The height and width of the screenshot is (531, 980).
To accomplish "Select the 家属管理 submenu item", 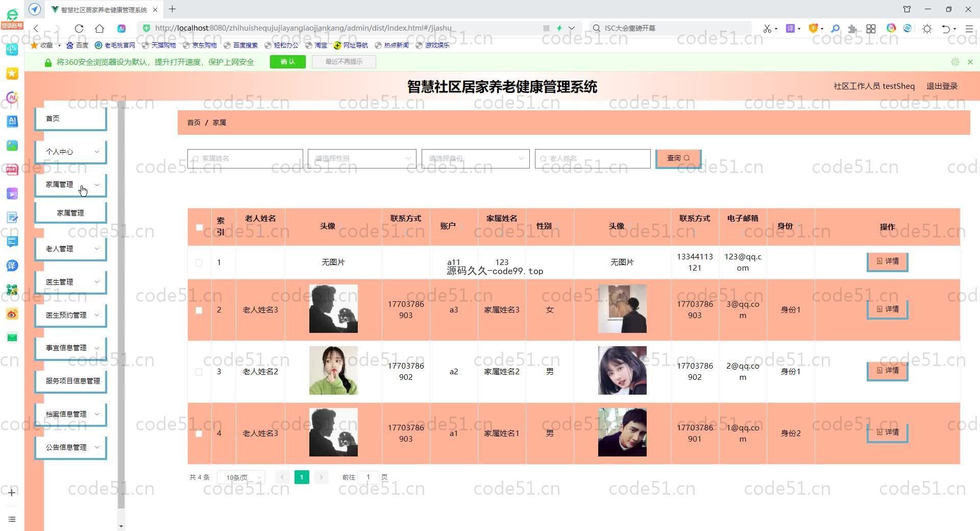I will 70,213.
